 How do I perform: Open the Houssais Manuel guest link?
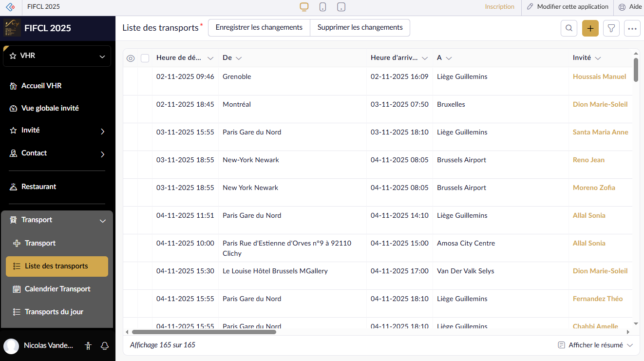599,76
